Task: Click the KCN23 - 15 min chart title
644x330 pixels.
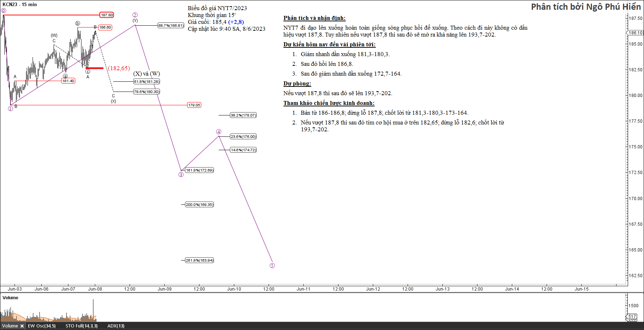Action: [20, 4]
